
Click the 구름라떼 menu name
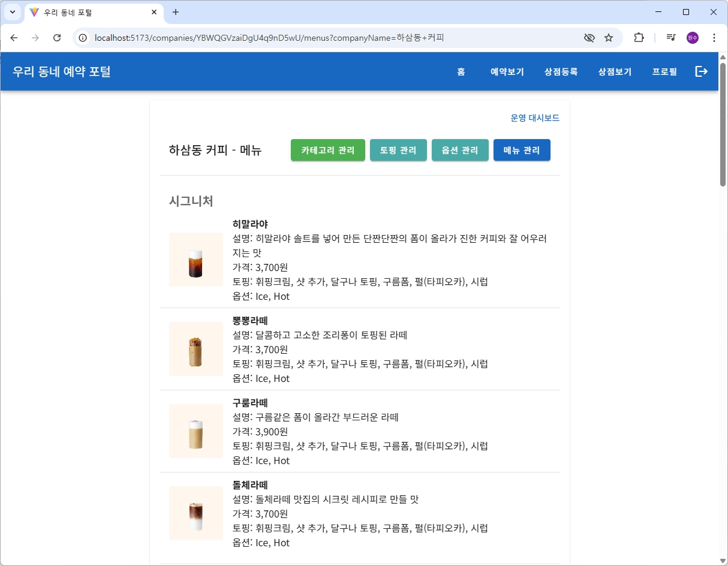[x=250, y=403]
